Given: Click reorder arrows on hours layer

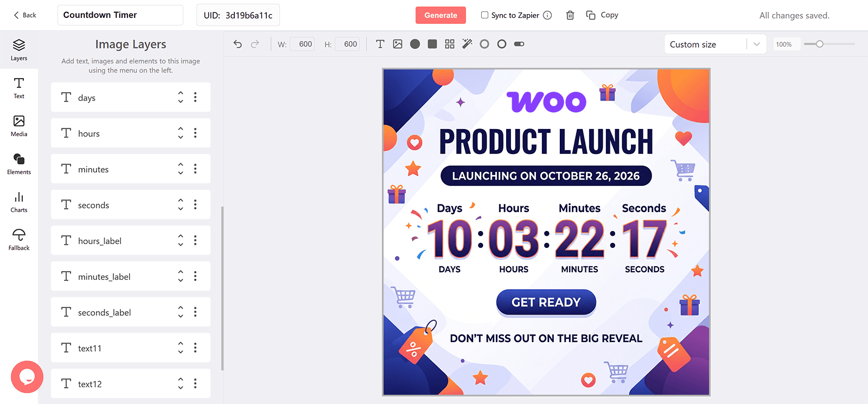Looking at the screenshot, I should [x=181, y=133].
